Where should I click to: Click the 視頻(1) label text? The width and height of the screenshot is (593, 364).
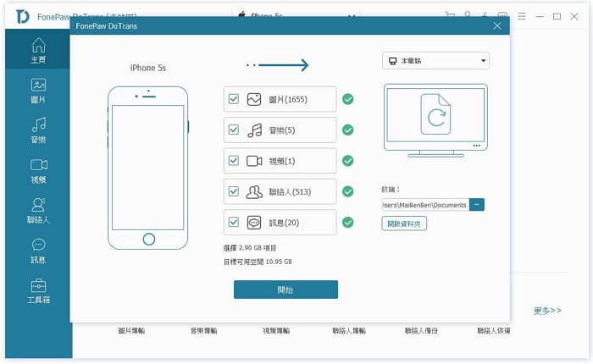pyautogui.click(x=282, y=161)
